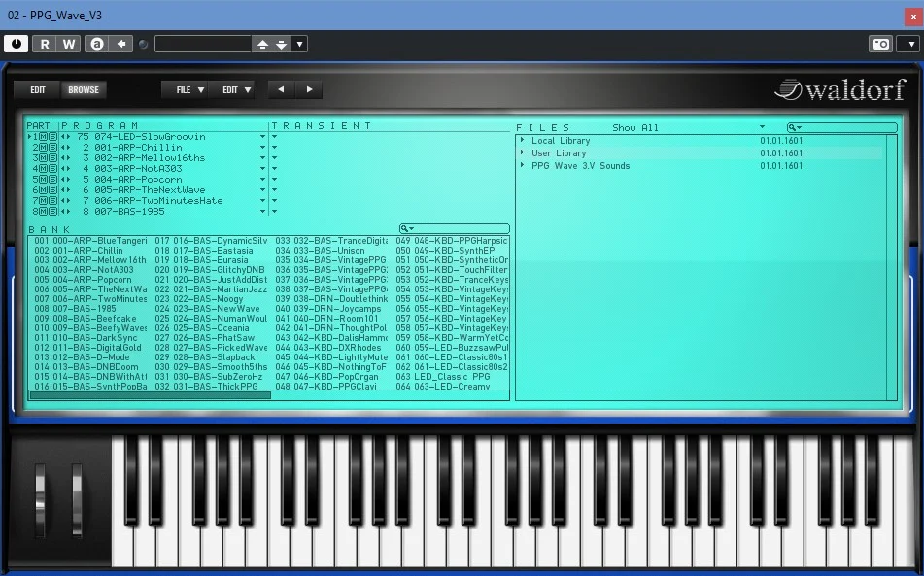This screenshot has height=576, width=924.
Task: Select bank program 033-BAS-Unison
Action: click(x=320, y=251)
